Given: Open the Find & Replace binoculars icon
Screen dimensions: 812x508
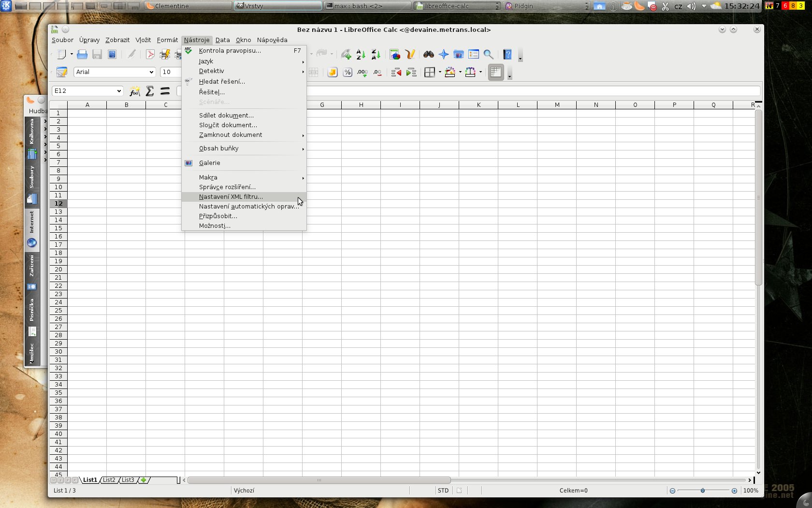Looking at the screenshot, I should (x=428, y=55).
